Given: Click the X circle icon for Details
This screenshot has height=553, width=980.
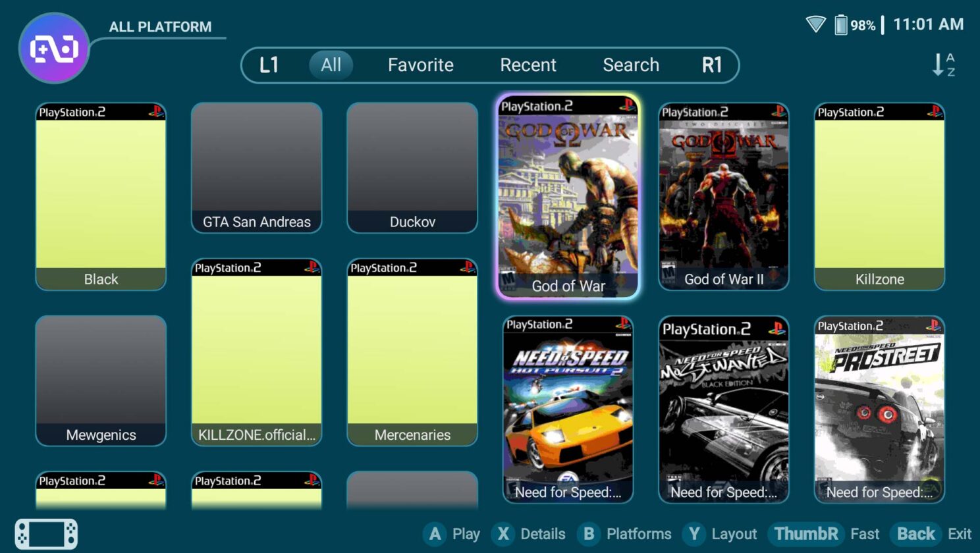Looking at the screenshot, I should tap(503, 534).
